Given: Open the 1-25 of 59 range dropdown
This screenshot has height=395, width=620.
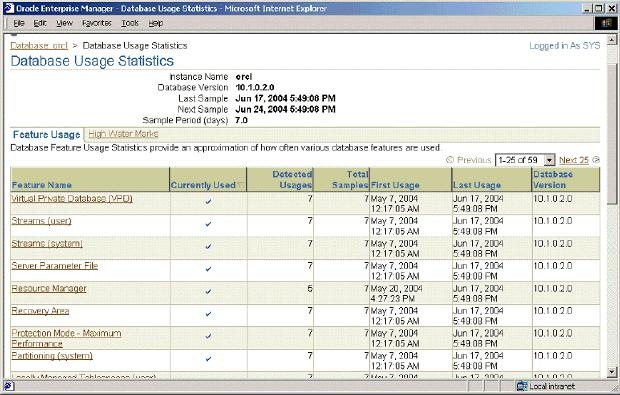Looking at the screenshot, I should pyautogui.click(x=525, y=160).
